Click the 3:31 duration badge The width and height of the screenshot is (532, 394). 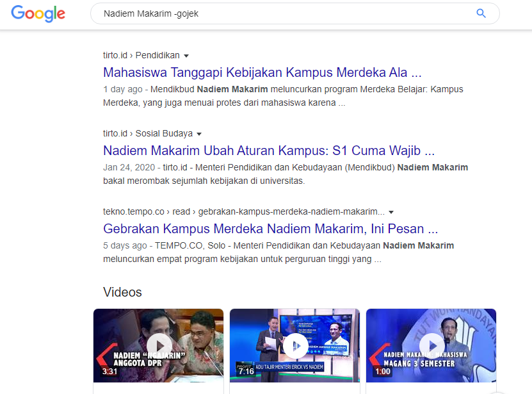tap(110, 371)
